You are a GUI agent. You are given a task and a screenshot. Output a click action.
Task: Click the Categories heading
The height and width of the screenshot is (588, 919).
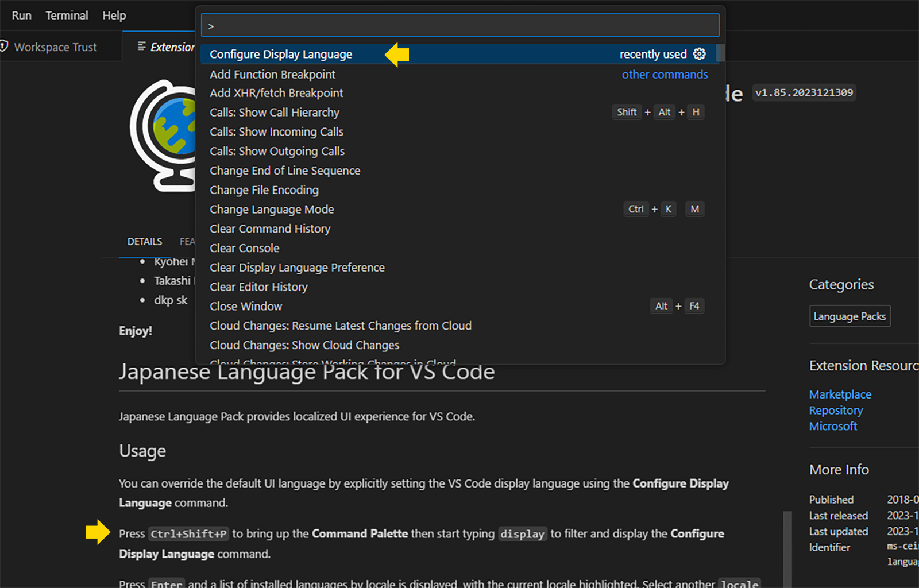(x=841, y=285)
